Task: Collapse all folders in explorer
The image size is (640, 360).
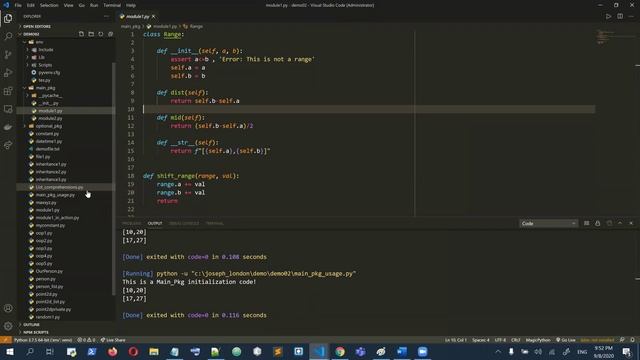Action: (x=110, y=34)
